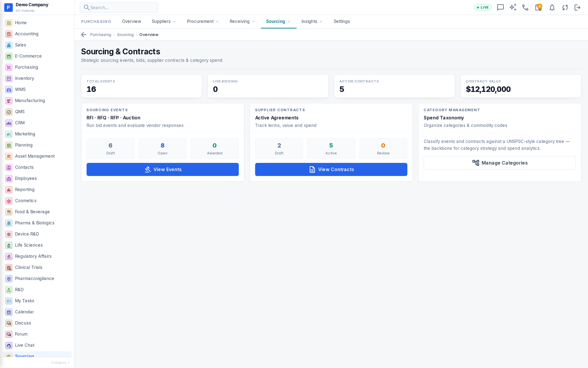This screenshot has width=588, height=368.
Task: Open the Food & Beverage icon
Action: tap(9, 212)
